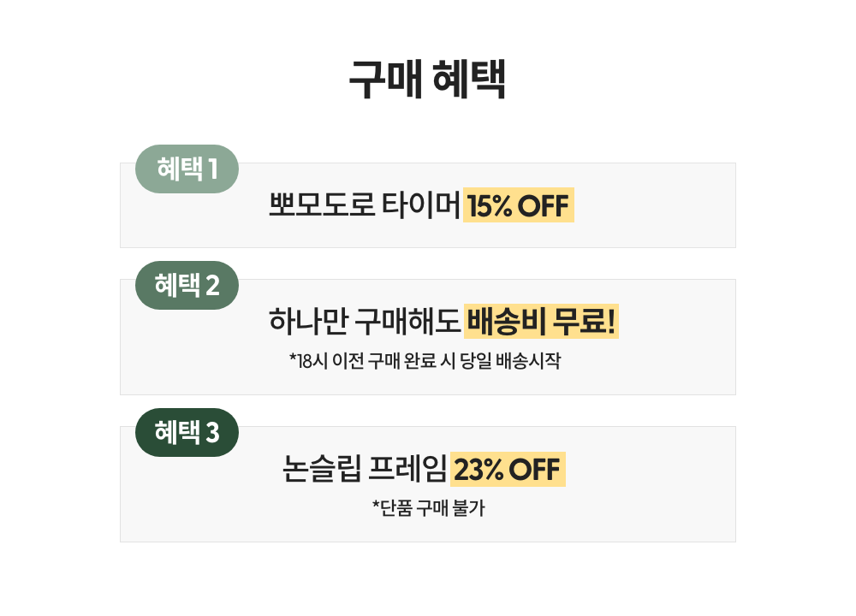Click the 하나만 구매해도 text
Image resolution: width=856 pixels, height=616 pixels.
(365, 323)
